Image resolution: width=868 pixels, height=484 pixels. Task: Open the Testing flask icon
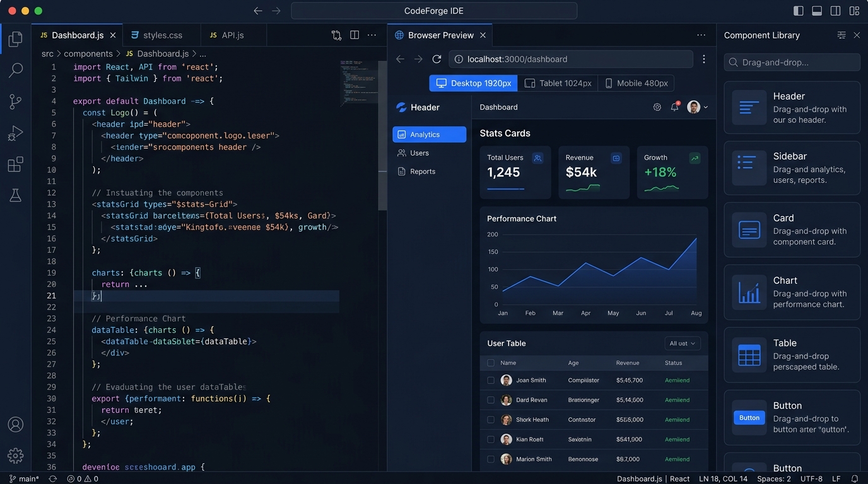pos(15,196)
